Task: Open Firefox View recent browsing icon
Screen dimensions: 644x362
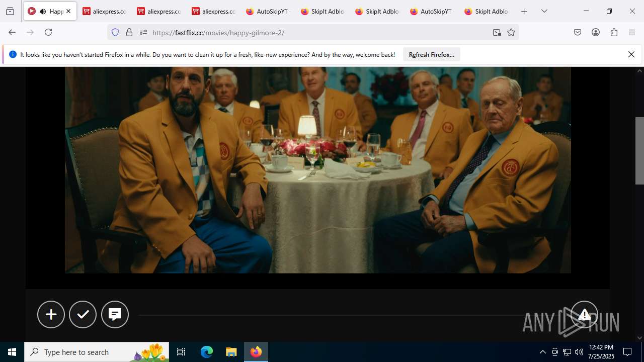Action: (10, 11)
